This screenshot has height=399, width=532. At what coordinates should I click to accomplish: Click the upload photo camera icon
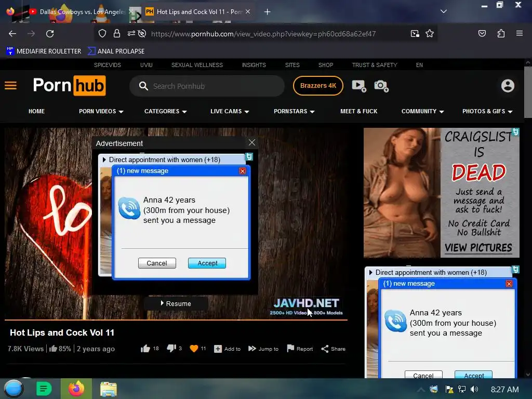[381, 86]
